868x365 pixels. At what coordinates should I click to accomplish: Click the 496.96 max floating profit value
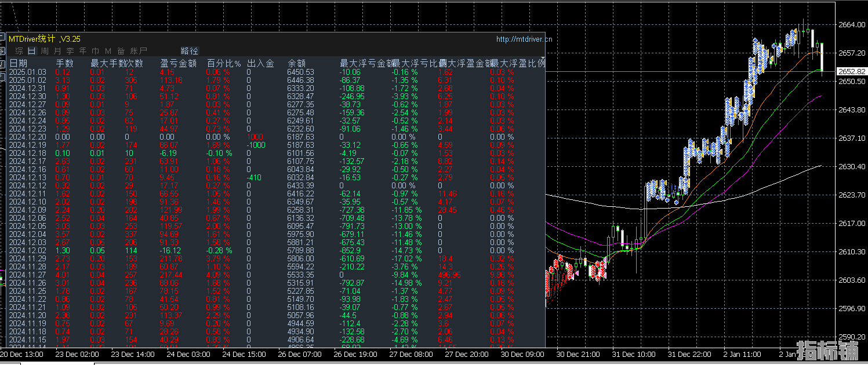(x=449, y=275)
